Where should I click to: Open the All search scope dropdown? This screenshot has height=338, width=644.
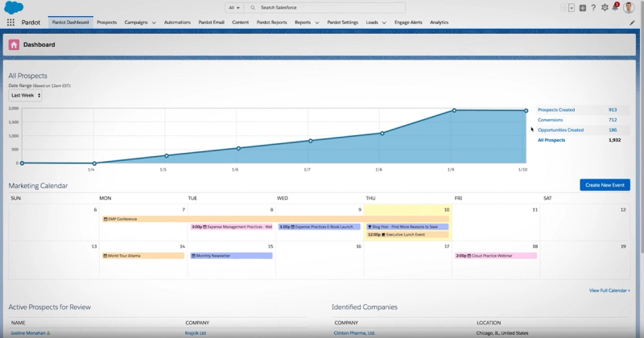pyautogui.click(x=234, y=7)
